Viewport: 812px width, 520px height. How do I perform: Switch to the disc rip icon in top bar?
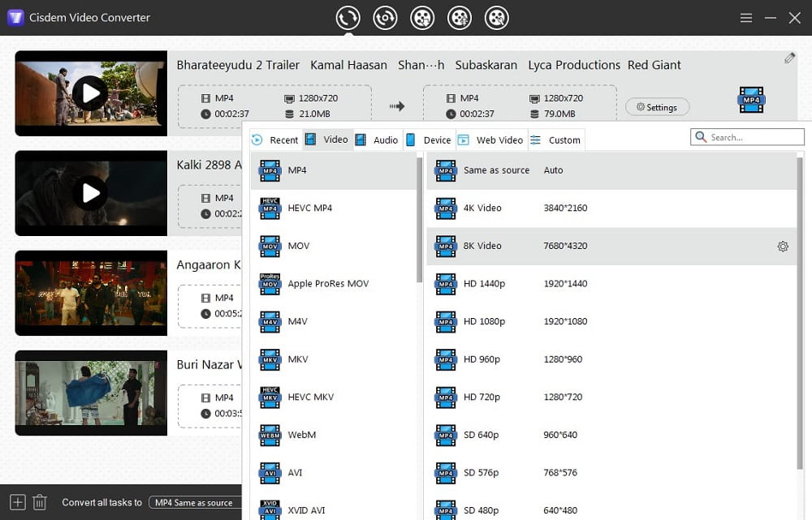385,17
